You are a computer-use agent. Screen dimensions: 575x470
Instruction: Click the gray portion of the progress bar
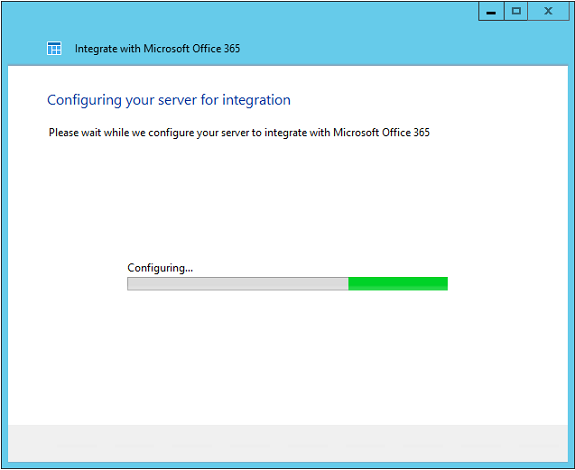[x=238, y=284]
